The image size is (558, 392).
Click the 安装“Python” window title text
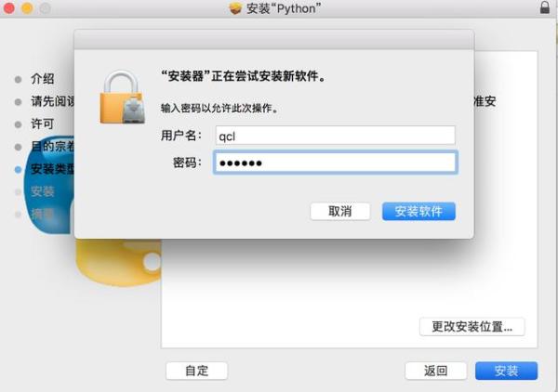[284, 8]
